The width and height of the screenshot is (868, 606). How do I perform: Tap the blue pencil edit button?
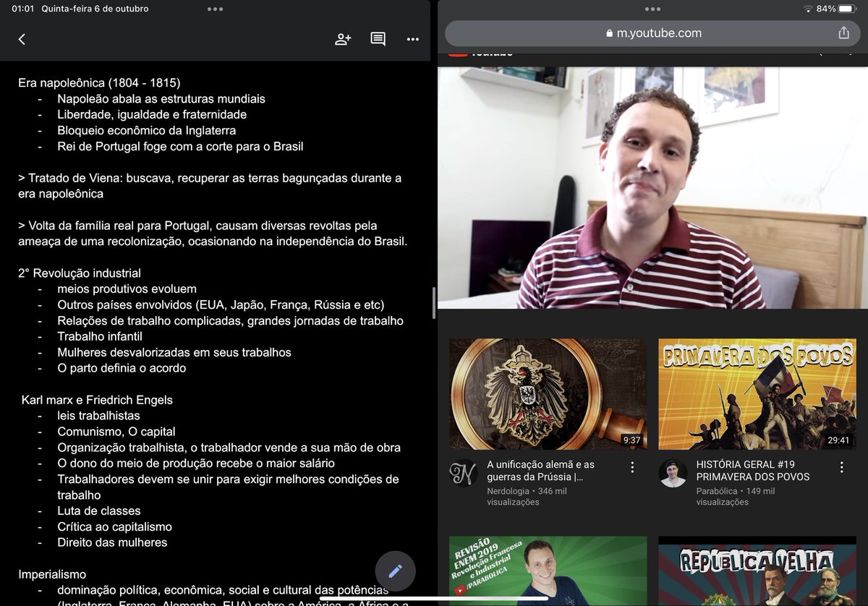[395, 571]
